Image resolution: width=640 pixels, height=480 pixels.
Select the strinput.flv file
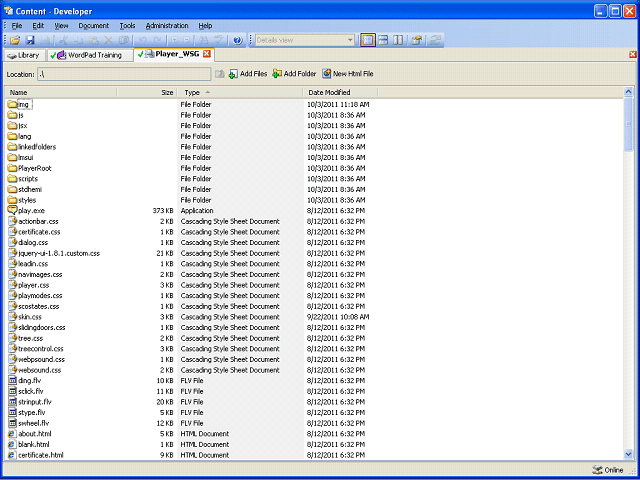point(35,402)
